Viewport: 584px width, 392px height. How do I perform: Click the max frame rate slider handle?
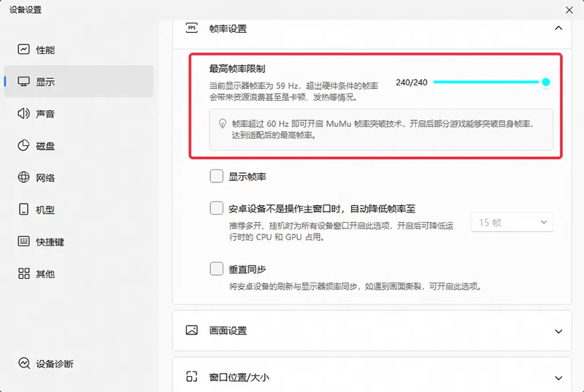click(545, 82)
